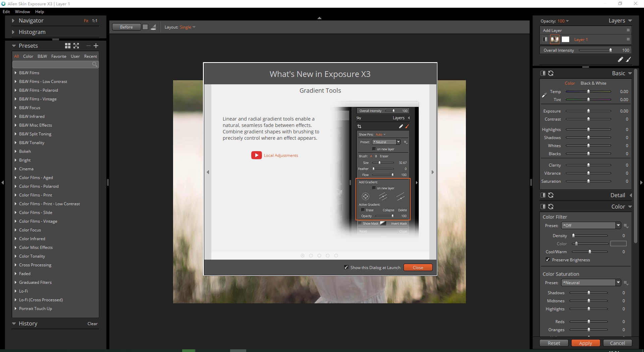This screenshot has height=352, width=644.
Task: Close the What's New dialog
Action: 418,267
